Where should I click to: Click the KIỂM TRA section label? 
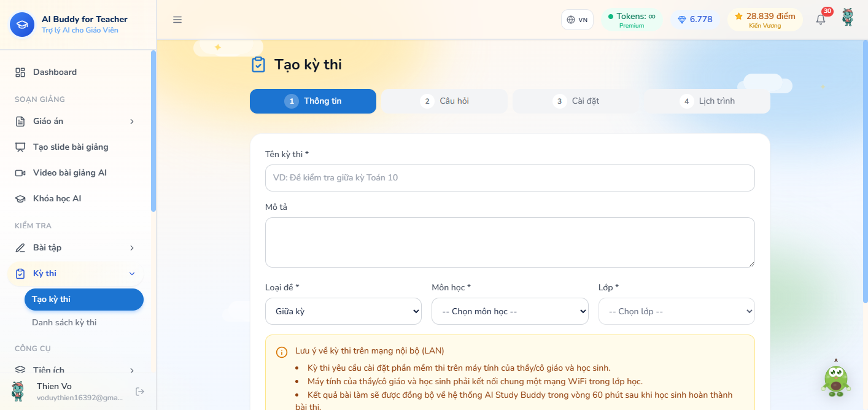[33, 226]
